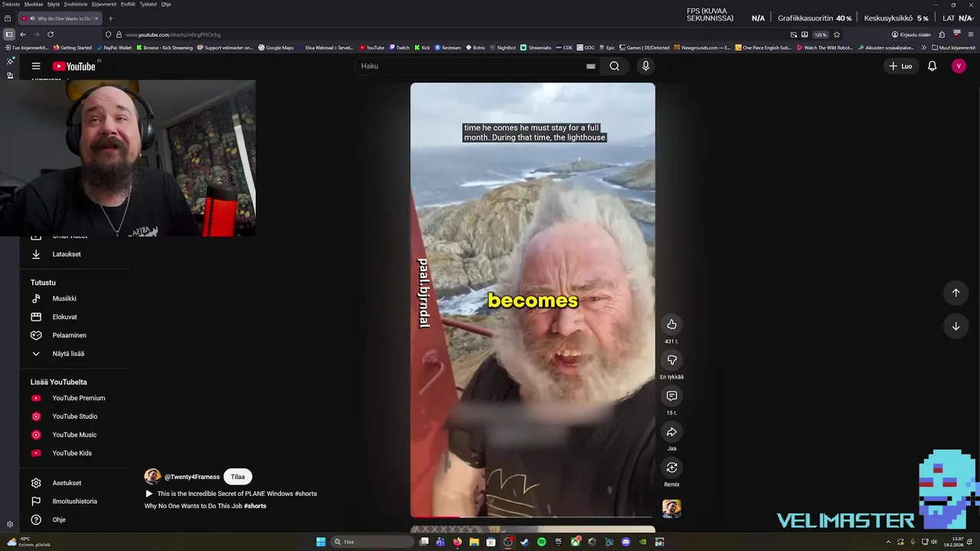
Task: Open the YouTube hamburger guide menu
Action: click(x=36, y=66)
